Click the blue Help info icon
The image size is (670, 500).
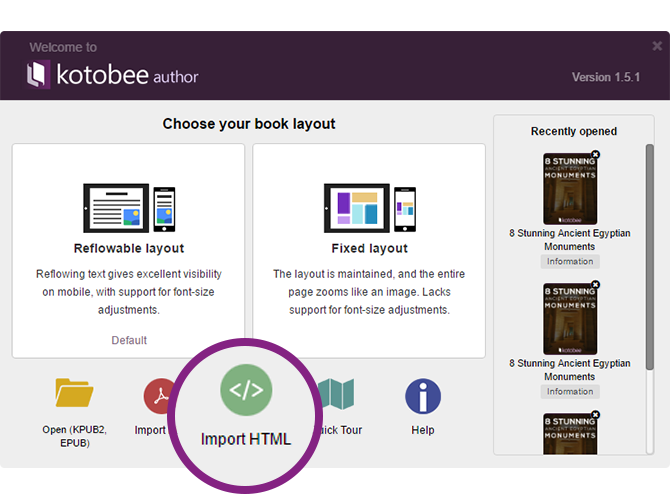coord(423,396)
